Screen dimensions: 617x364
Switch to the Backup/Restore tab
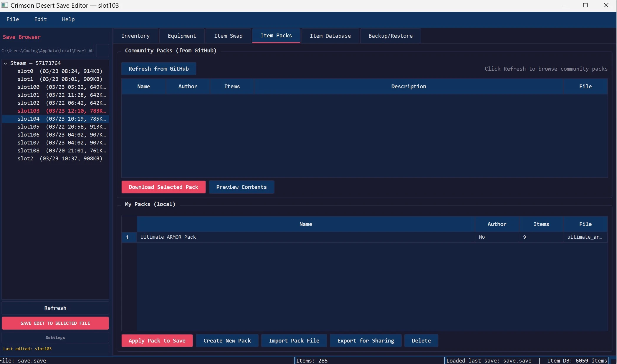tap(390, 36)
